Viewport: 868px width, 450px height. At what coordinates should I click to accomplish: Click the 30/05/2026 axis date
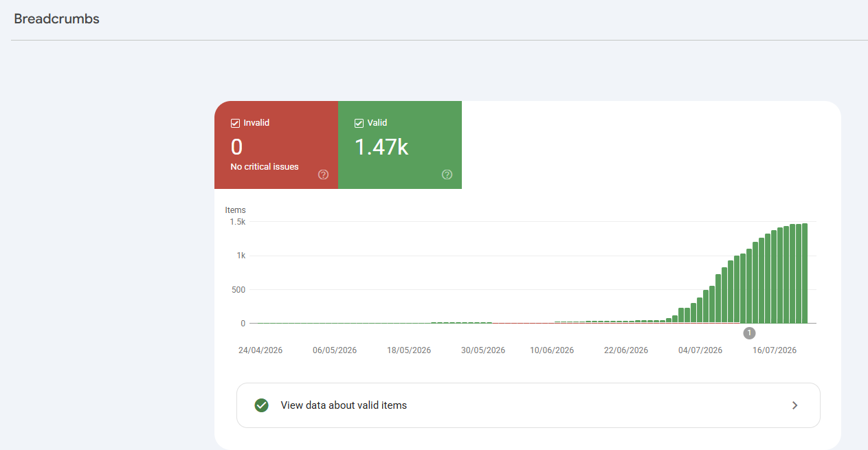[483, 350]
